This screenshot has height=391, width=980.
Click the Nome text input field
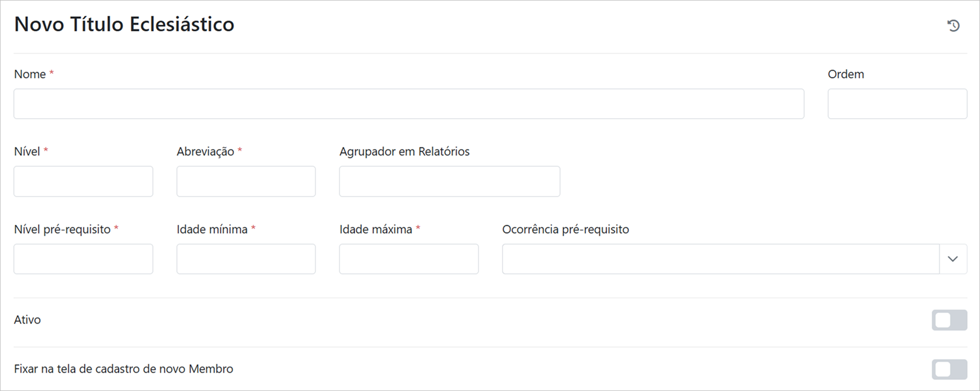408,103
